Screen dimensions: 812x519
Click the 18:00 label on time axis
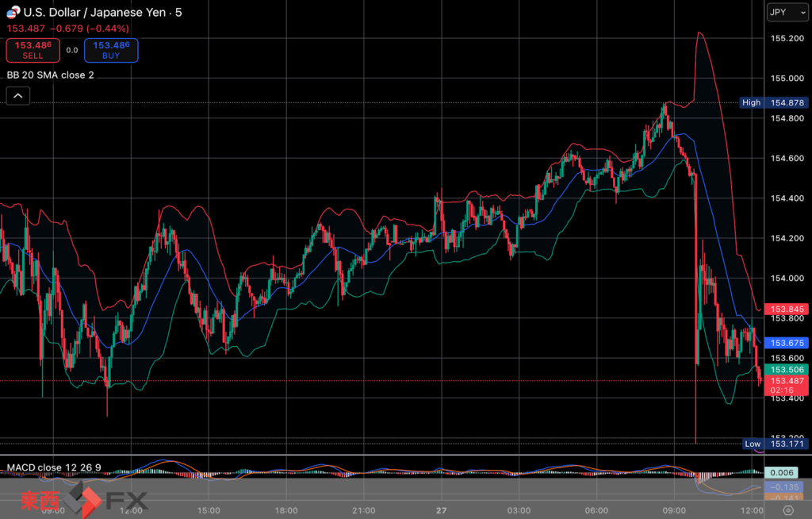285,509
